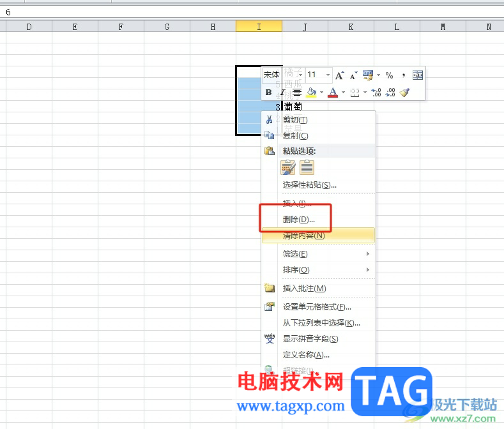Image resolution: width=504 pixels, height=429 pixels.
Task: Select highlighted column I header
Action: [x=259, y=27]
